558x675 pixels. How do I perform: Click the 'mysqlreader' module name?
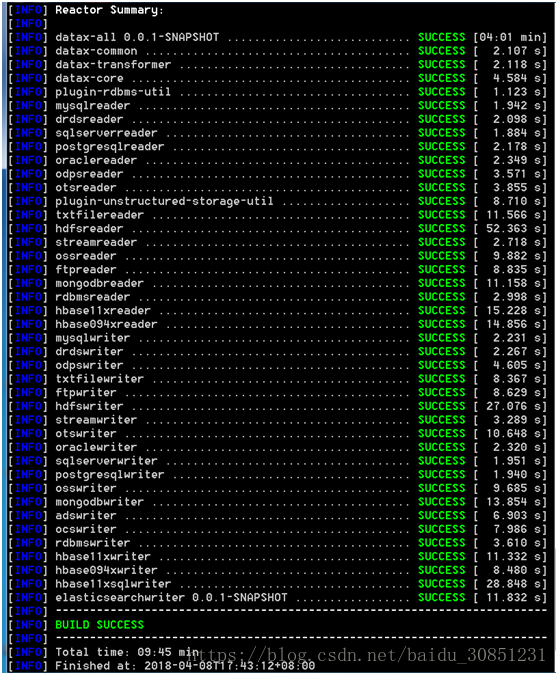click(93, 106)
